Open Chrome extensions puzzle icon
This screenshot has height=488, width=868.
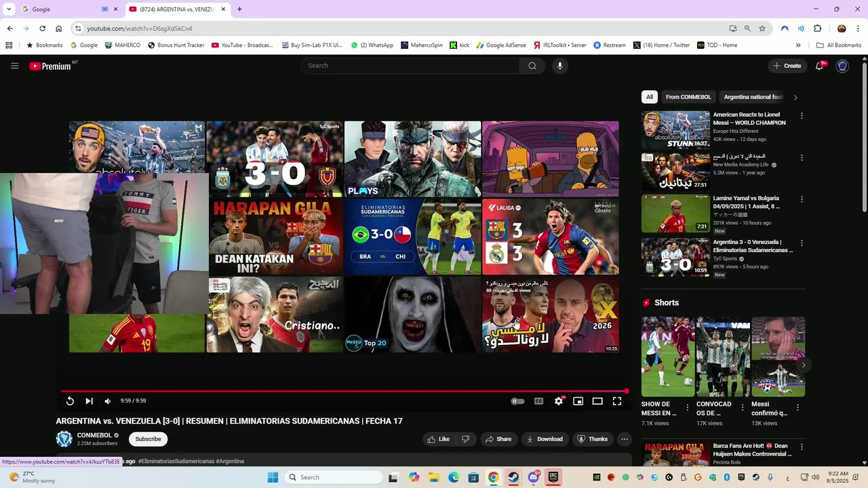point(817,28)
